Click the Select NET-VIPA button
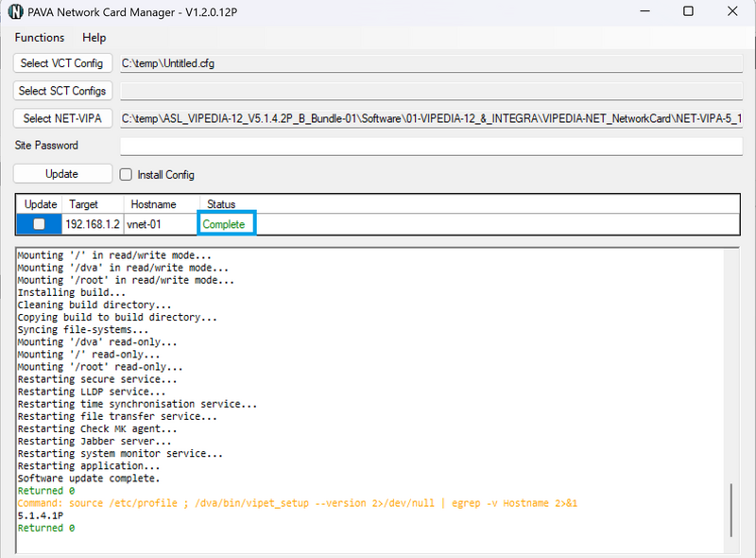This screenshot has height=558, width=756. click(62, 118)
